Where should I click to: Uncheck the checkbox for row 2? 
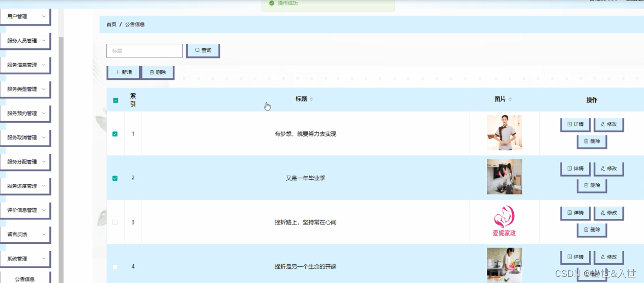(115, 178)
